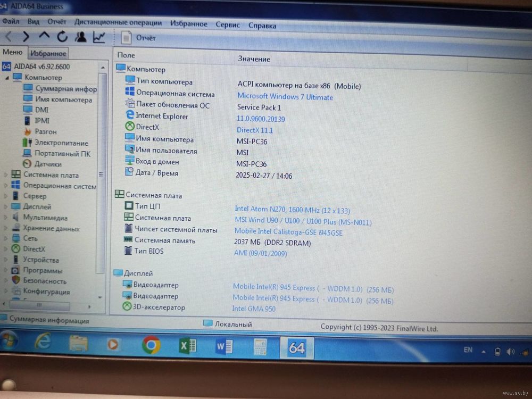
Task: Expand the Системная плата tree node
Action: 6,175
